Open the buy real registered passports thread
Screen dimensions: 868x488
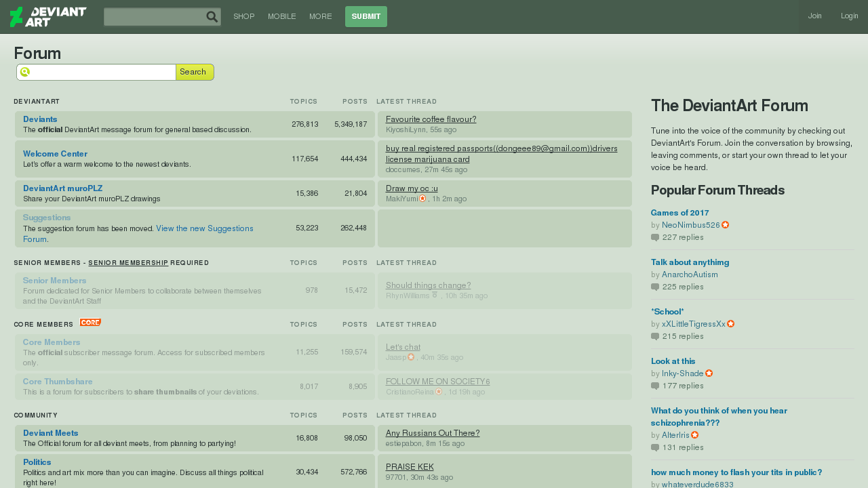pyautogui.click(x=502, y=154)
